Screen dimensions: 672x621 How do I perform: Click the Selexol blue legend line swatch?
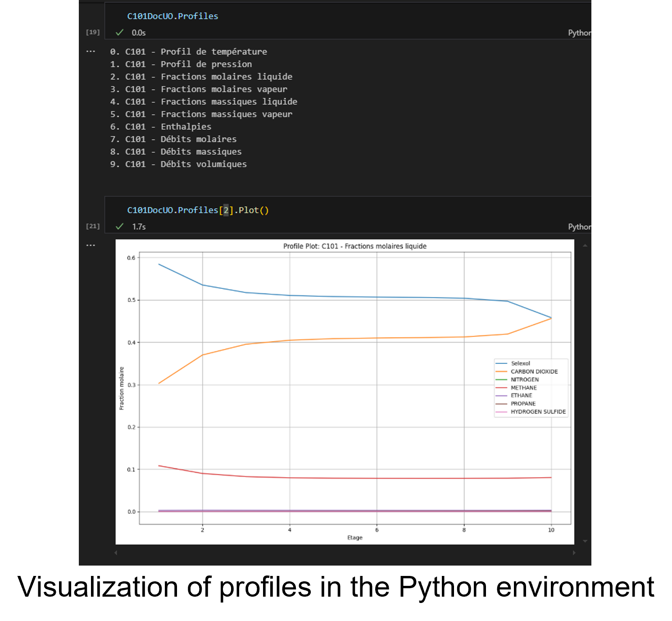coord(501,363)
